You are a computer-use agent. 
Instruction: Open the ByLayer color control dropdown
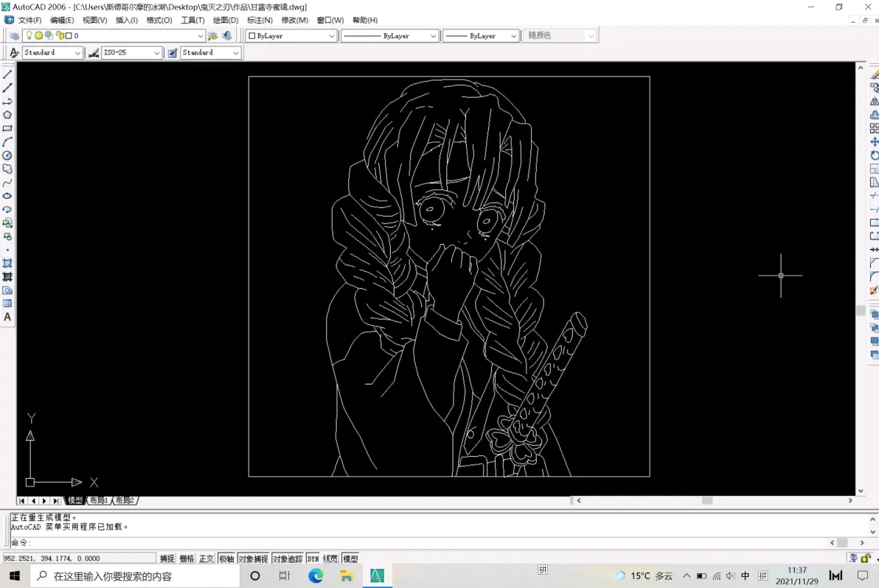[x=331, y=36]
